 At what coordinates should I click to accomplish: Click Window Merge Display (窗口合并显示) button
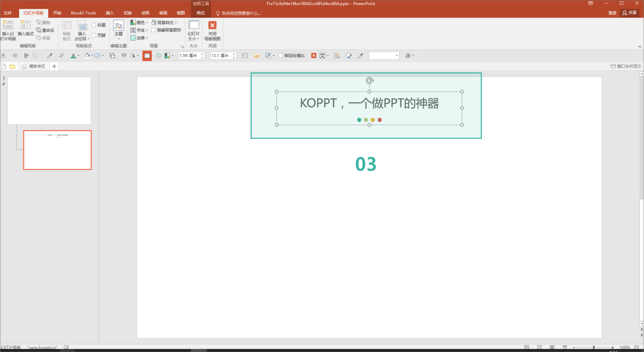[626, 66]
